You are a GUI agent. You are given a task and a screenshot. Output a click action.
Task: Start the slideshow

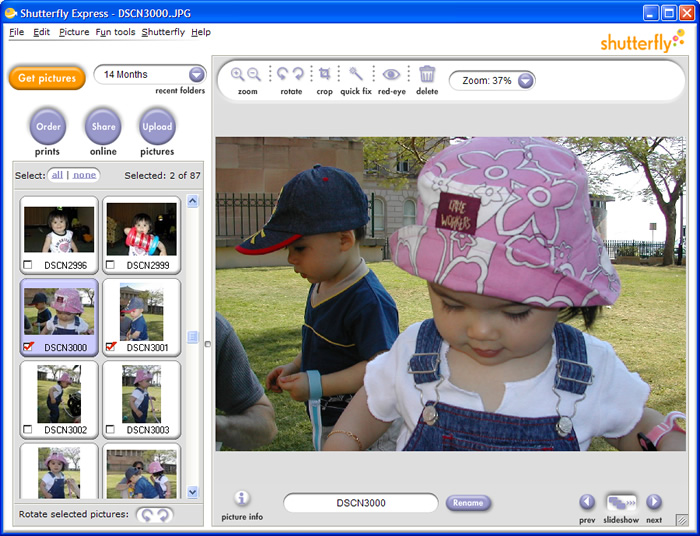(x=620, y=502)
